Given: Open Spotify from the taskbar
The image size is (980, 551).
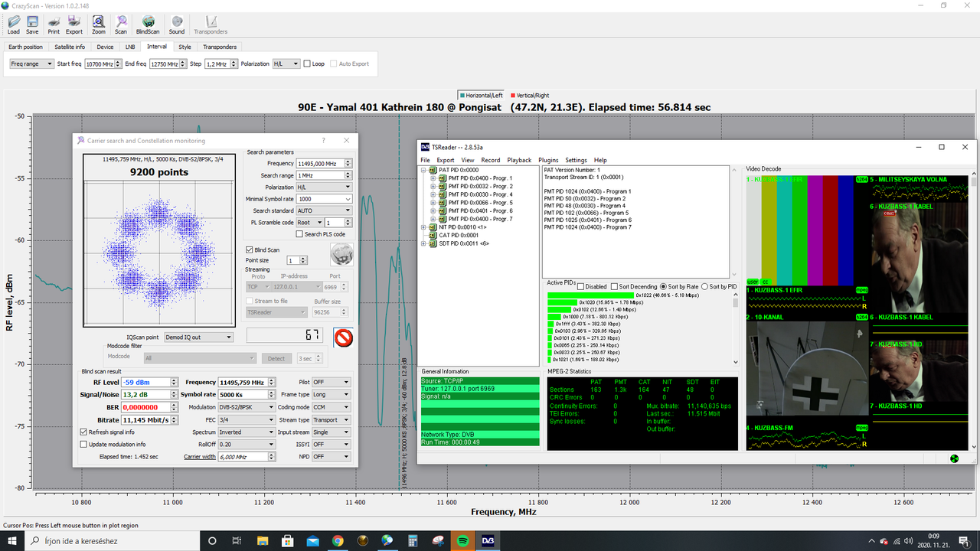Looking at the screenshot, I should [462, 540].
